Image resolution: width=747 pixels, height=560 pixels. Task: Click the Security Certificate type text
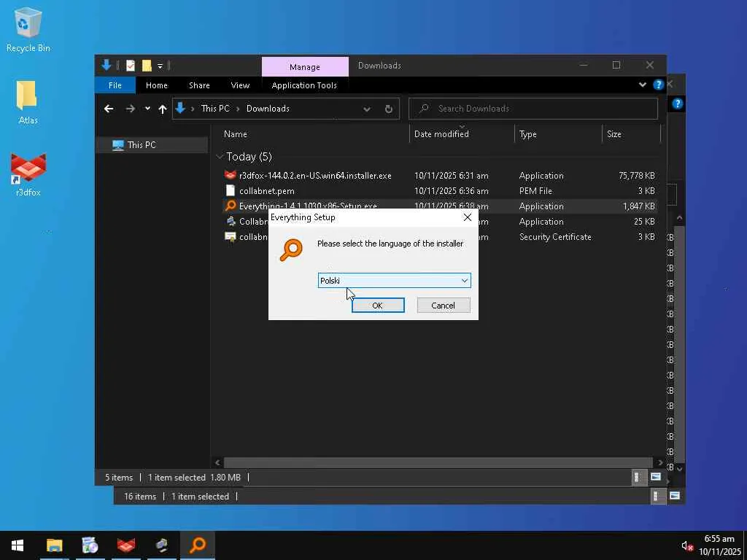click(555, 237)
